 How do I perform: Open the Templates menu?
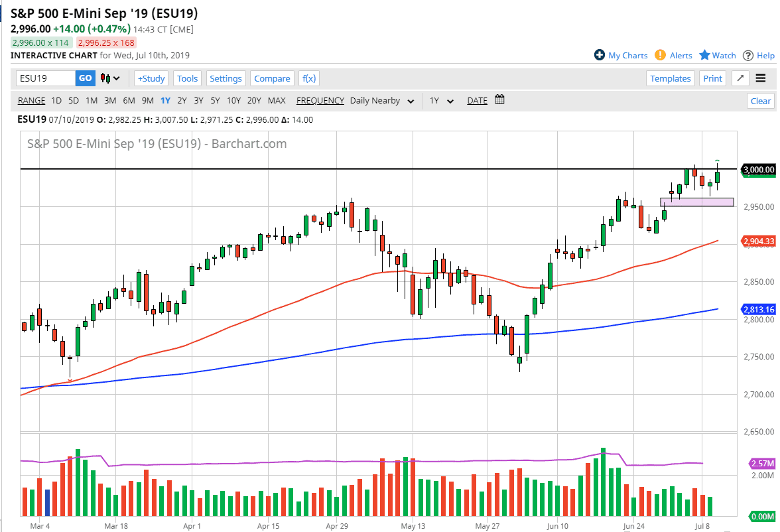tap(670, 78)
